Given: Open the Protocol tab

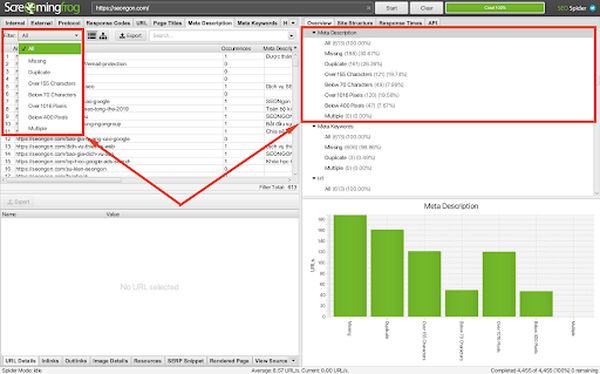Looking at the screenshot, I should tap(69, 23).
